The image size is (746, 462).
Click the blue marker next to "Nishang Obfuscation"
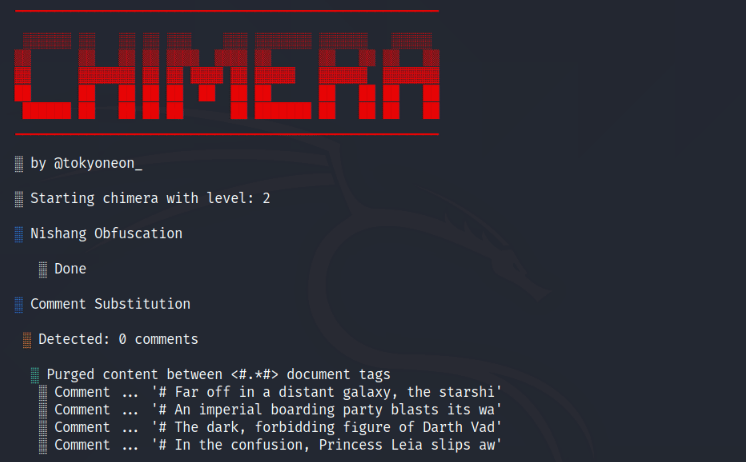pos(19,234)
